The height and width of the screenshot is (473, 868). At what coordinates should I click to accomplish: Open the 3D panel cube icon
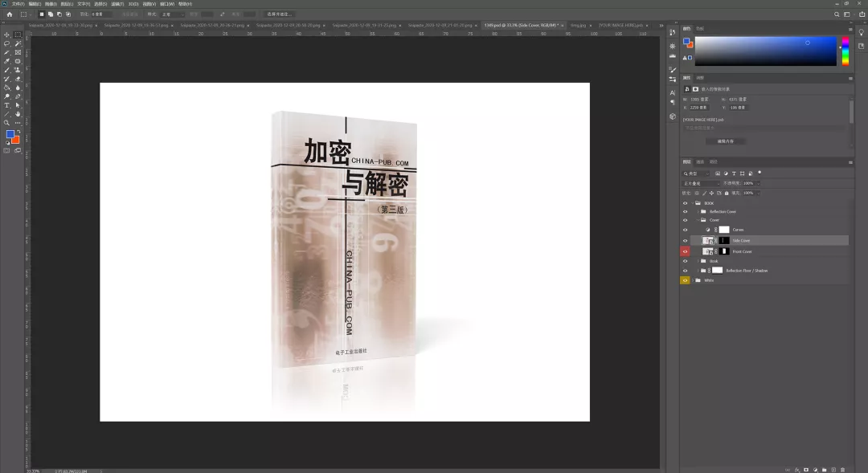673,116
